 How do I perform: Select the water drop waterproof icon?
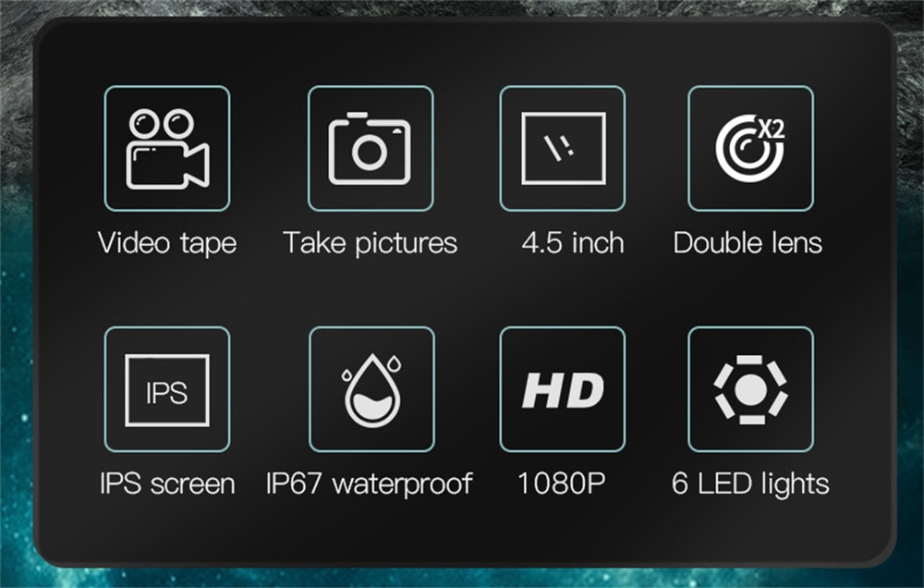pos(371,389)
